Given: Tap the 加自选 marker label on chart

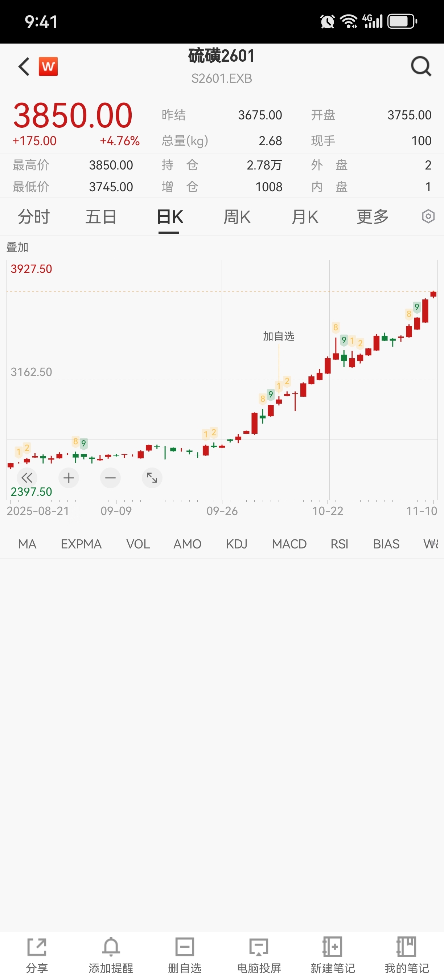Looking at the screenshot, I should click(x=279, y=336).
